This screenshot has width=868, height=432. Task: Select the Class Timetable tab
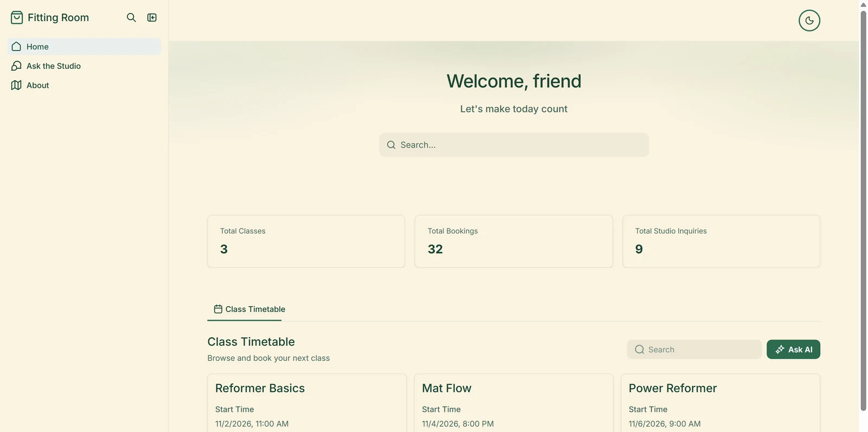pos(250,309)
